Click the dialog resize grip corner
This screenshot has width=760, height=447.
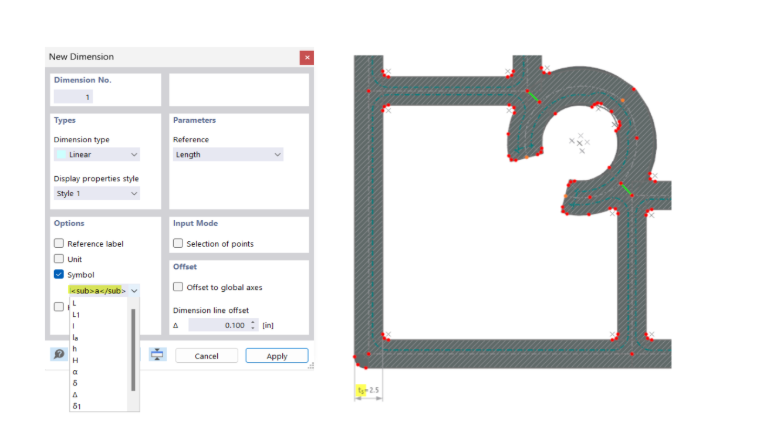point(311,366)
